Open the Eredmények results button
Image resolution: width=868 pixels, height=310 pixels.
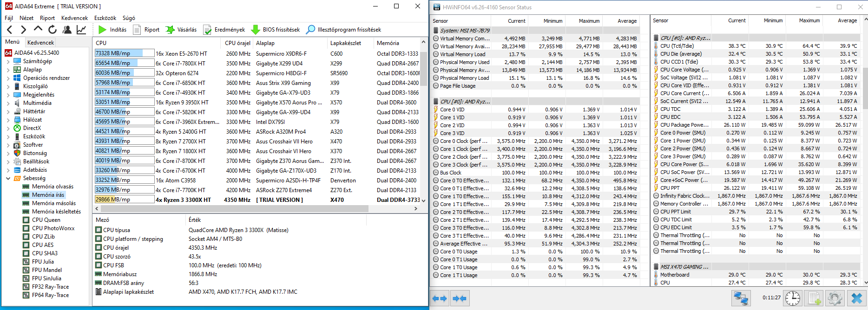click(224, 30)
